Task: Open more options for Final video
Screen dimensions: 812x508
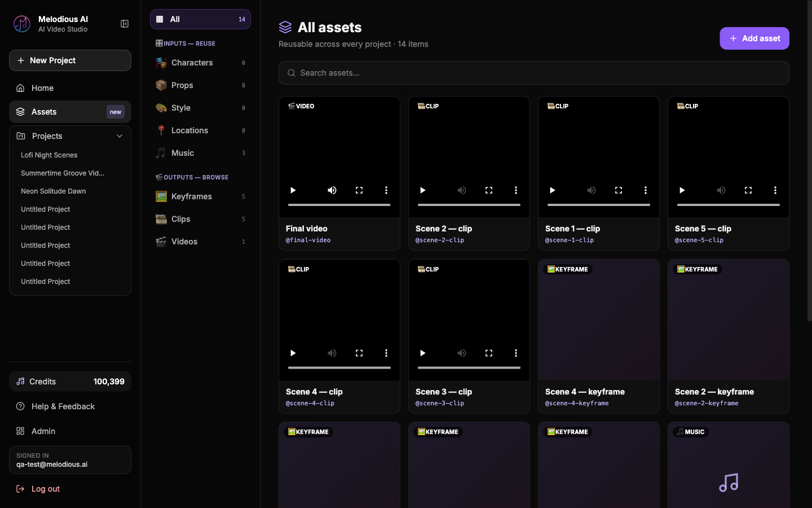Action: pyautogui.click(x=386, y=190)
